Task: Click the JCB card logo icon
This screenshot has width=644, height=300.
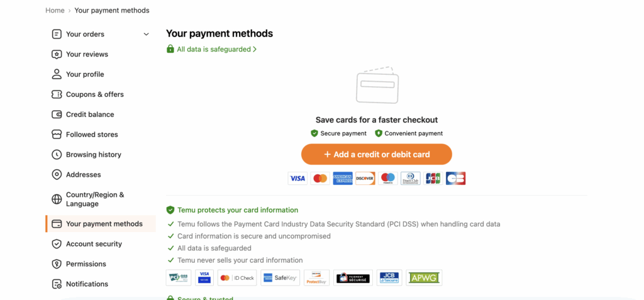Action: click(x=433, y=179)
